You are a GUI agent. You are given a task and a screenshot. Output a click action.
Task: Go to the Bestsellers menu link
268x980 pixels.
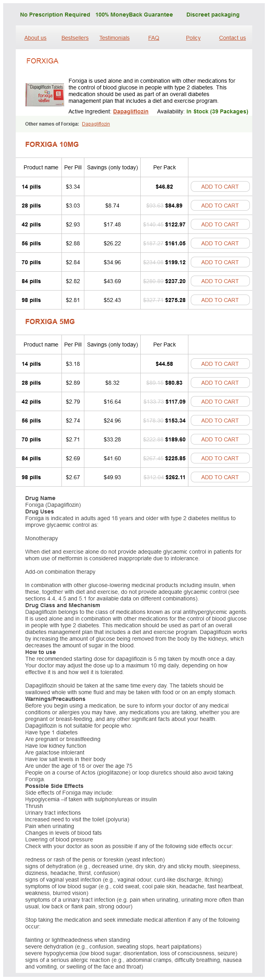[75, 38]
